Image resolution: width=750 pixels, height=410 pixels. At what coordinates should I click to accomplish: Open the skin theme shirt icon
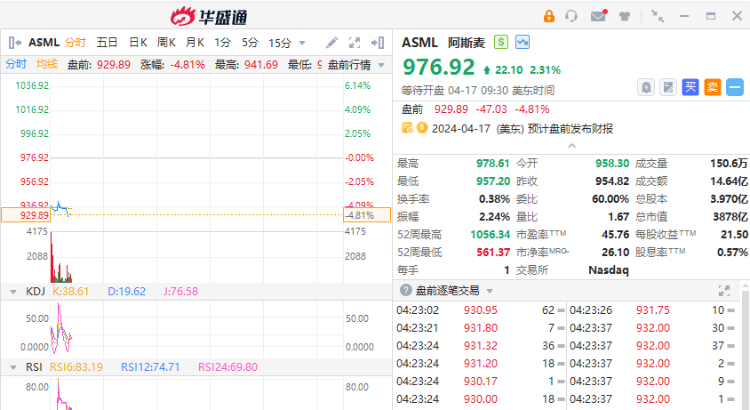click(x=624, y=16)
